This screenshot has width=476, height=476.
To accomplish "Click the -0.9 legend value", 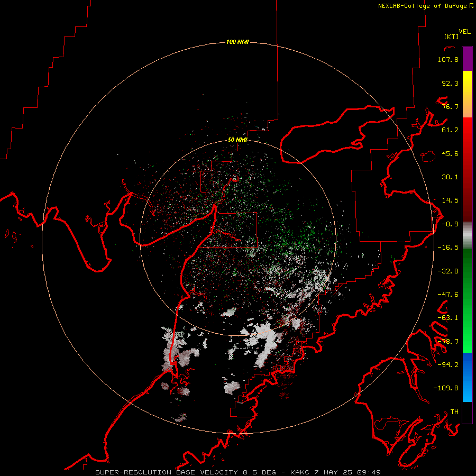I will 450,224.
